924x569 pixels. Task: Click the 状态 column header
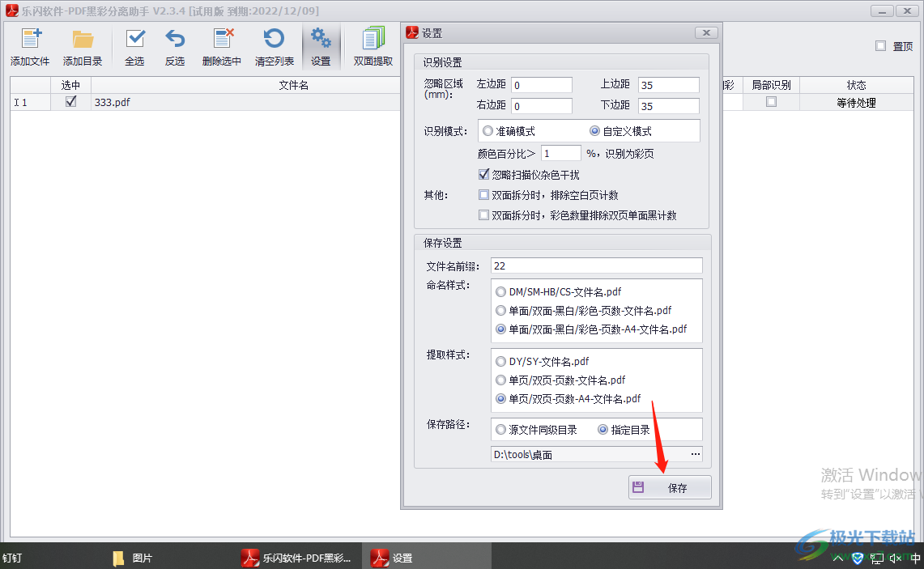point(856,85)
